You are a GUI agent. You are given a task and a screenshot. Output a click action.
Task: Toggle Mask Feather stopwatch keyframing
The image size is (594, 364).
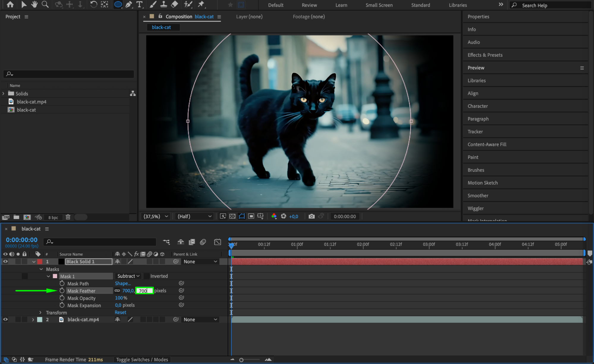(62, 291)
